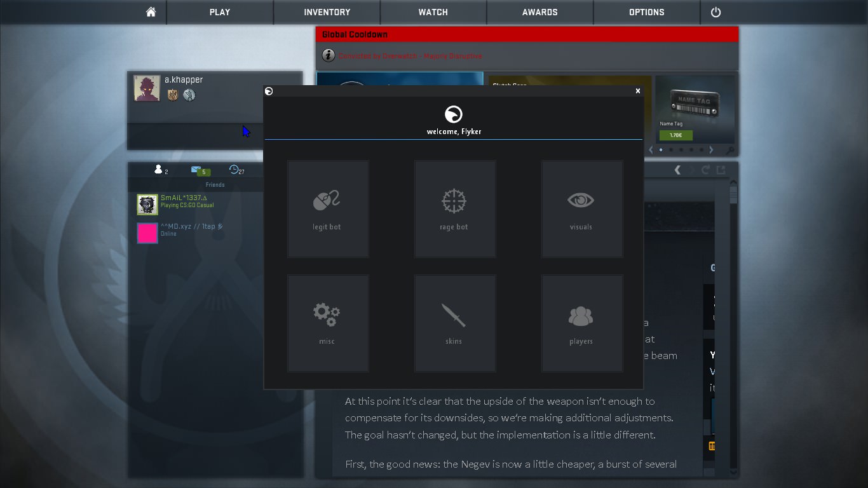Select the third store page dot

click(681, 150)
